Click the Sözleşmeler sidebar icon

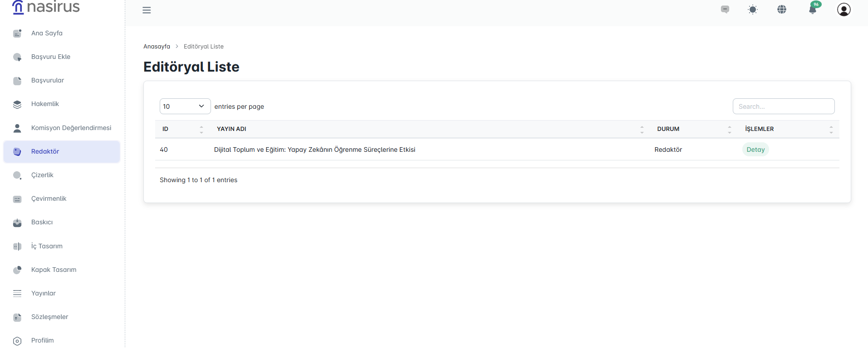(17, 317)
